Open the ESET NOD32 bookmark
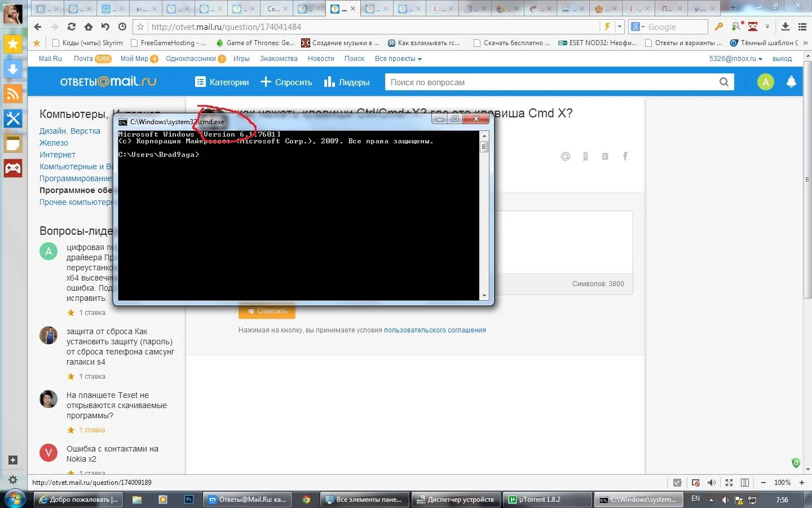 point(597,43)
